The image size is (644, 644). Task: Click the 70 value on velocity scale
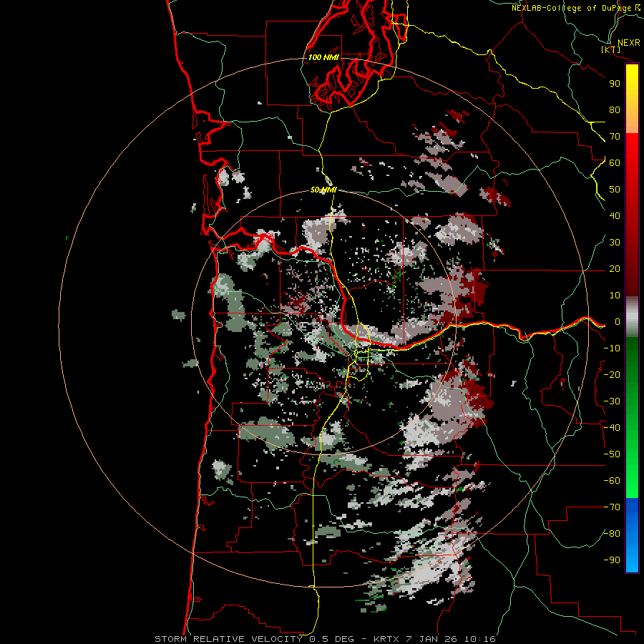click(x=615, y=137)
